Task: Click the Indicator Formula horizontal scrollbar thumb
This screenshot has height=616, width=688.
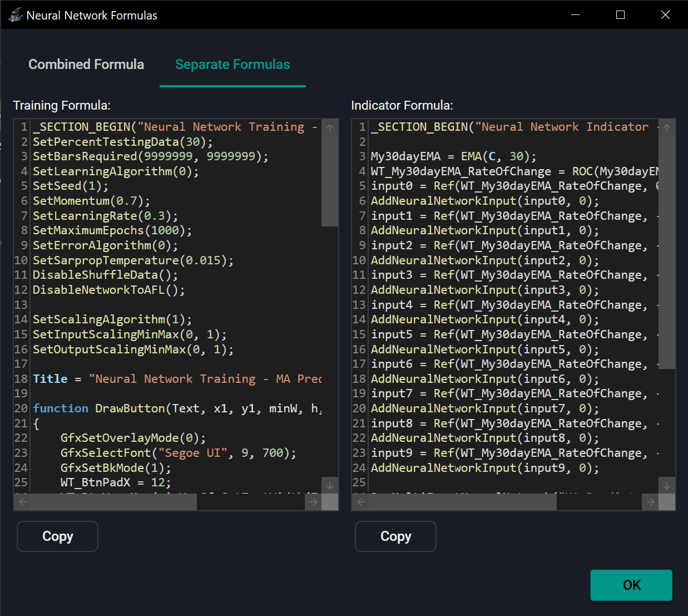Action: [x=463, y=502]
